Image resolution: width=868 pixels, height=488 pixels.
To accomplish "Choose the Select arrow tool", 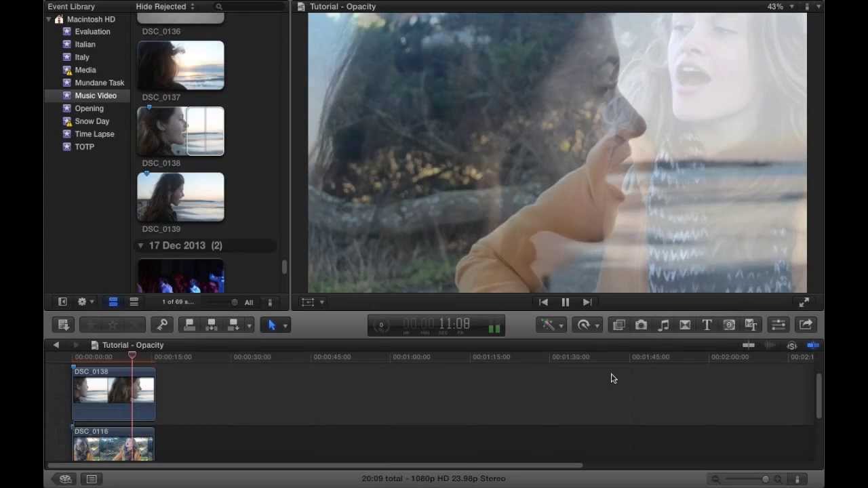I will coord(272,325).
